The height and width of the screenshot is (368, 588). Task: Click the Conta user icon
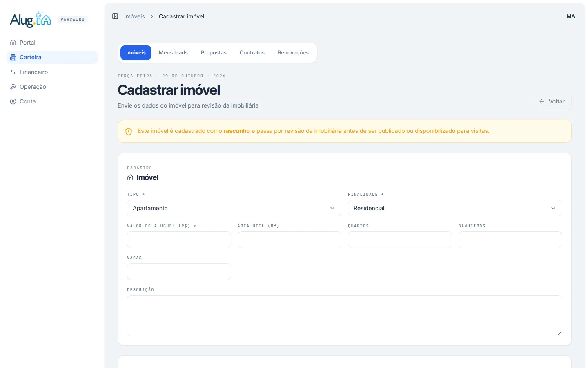coord(13,101)
